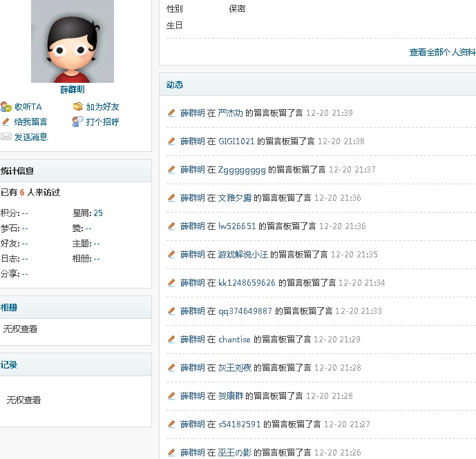Click the 收听TA follow icon
Viewport: 476px width, 459px height.
point(6,107)
